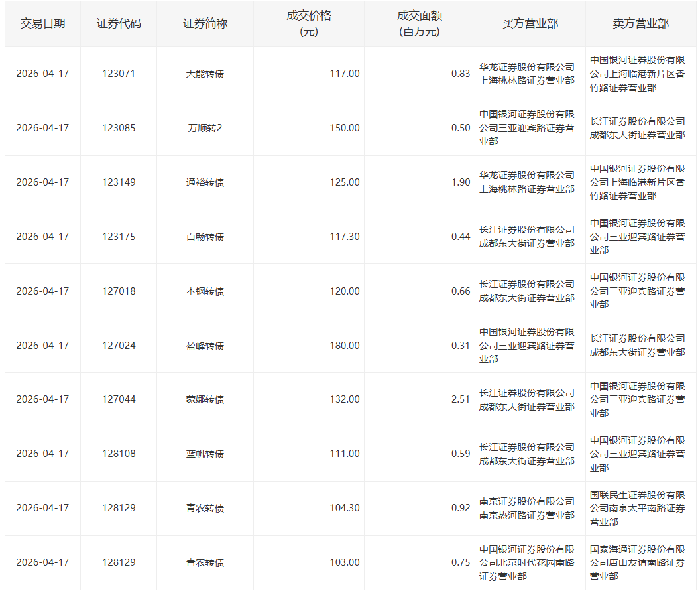Image resolution: width=700 pixels, height=595 pixels.
Task: Click security code 127018
Action: (x=119, y=291)
